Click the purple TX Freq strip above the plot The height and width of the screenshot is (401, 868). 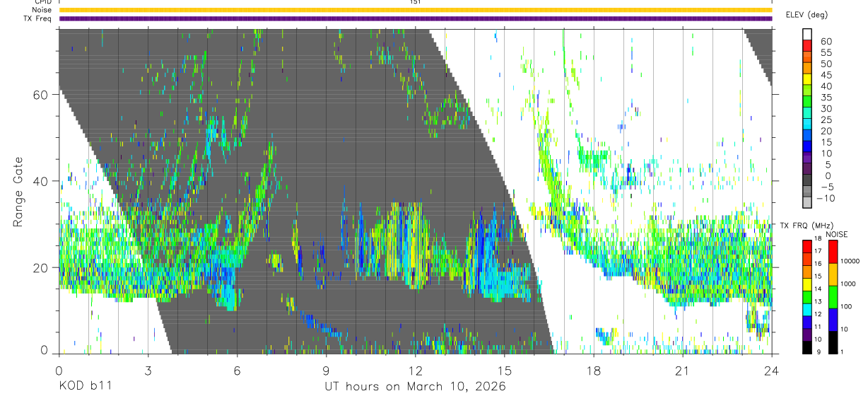point(416,18)
